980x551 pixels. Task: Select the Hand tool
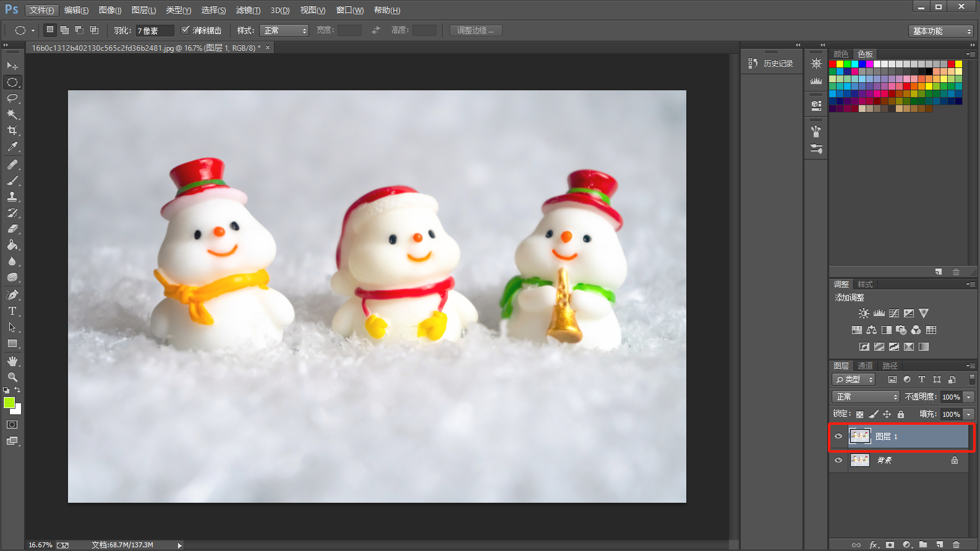coord(12,361)
